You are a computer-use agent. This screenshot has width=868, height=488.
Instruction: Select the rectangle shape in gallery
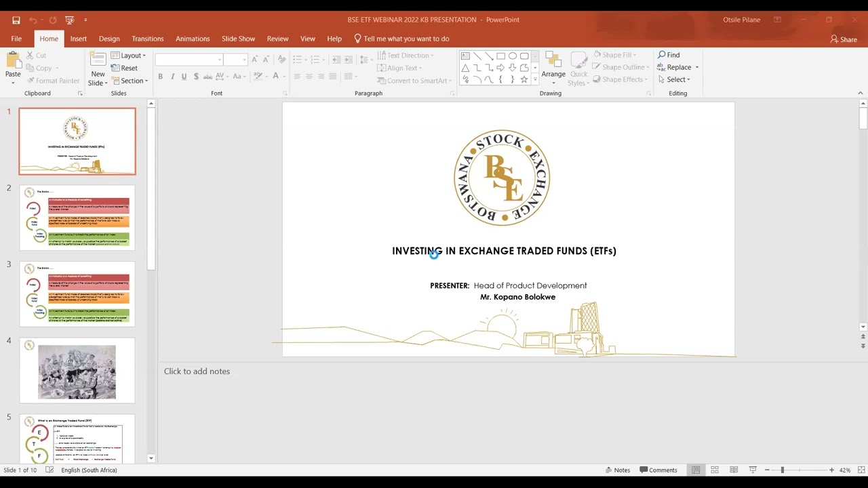click(500, 56)
